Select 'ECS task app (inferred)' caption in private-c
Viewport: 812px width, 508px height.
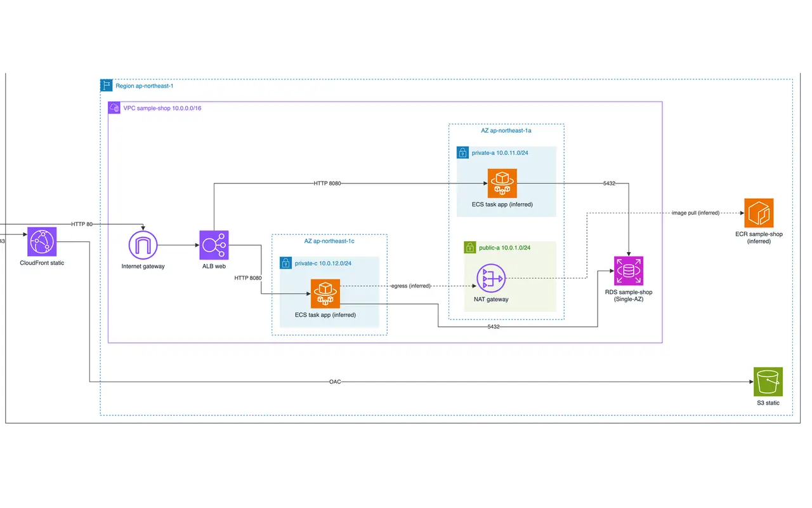[x=325, y=315]
